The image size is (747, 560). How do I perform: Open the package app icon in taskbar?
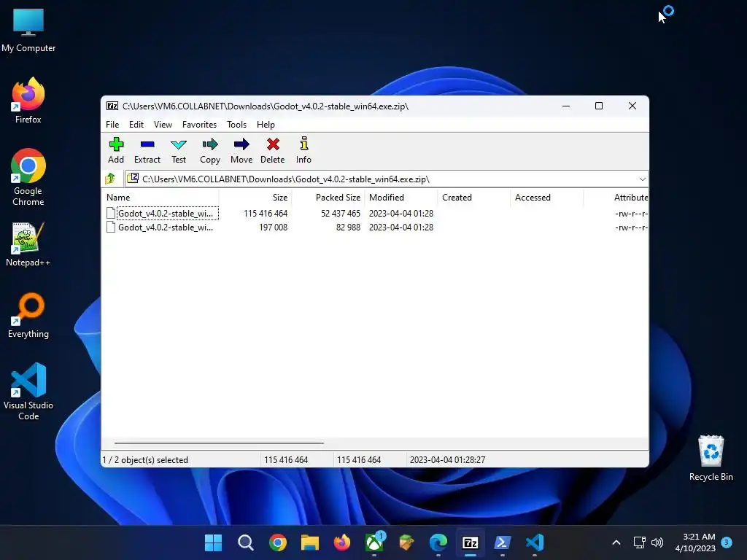pos(406,542)
